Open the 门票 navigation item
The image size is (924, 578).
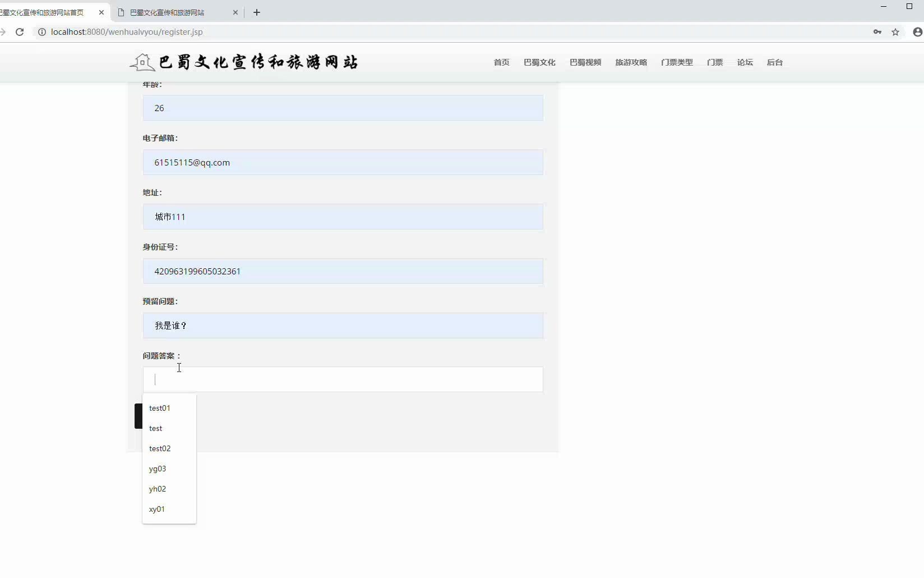[715, 62]
